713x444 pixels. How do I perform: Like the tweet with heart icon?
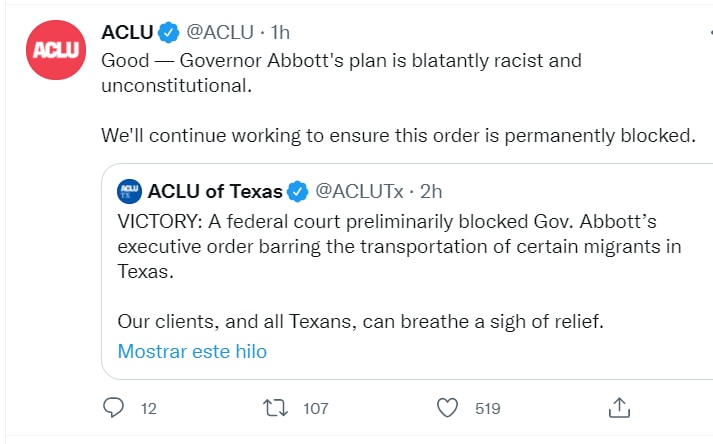(x=448, y=407)
